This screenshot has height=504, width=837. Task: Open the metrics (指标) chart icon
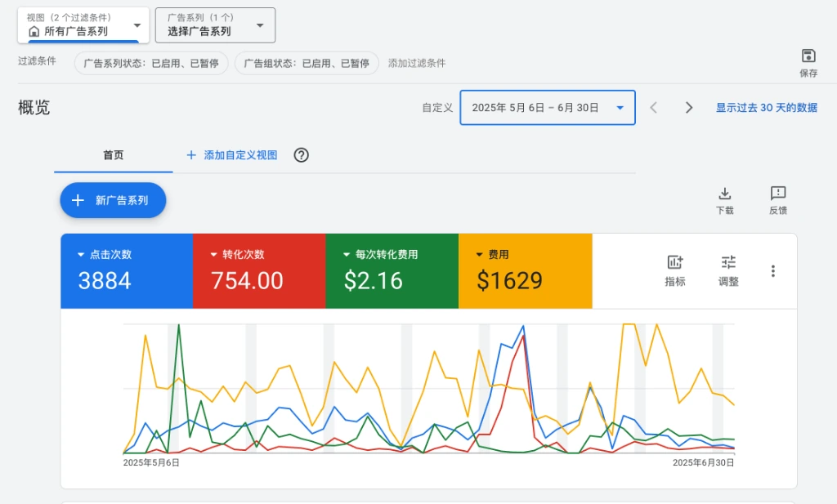tap(674, 262)
